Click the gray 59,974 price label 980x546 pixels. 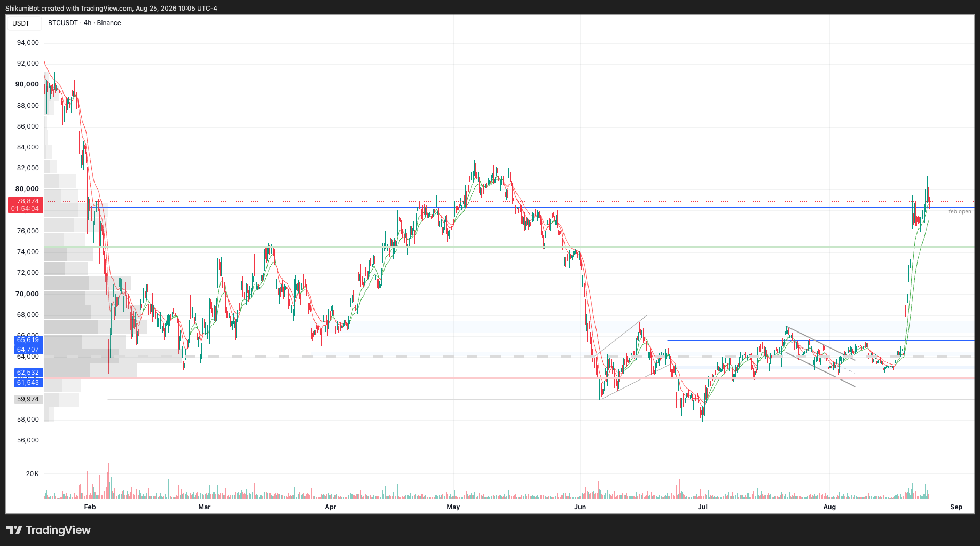28,399
